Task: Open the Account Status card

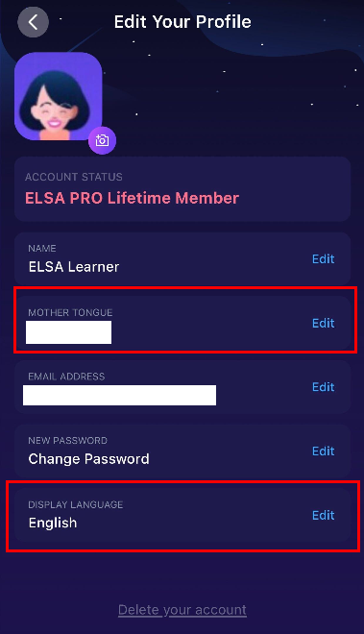Action: [182, 189]
